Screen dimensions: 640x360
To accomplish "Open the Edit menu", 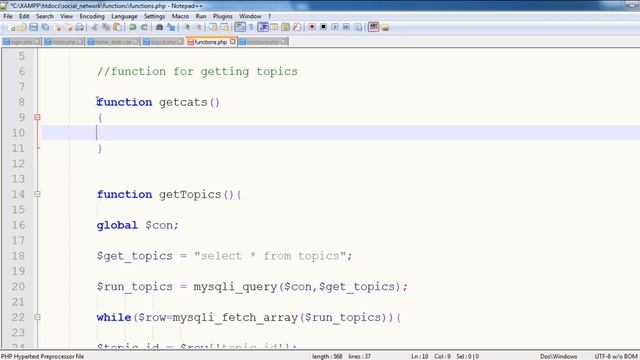I will point(24,16).
